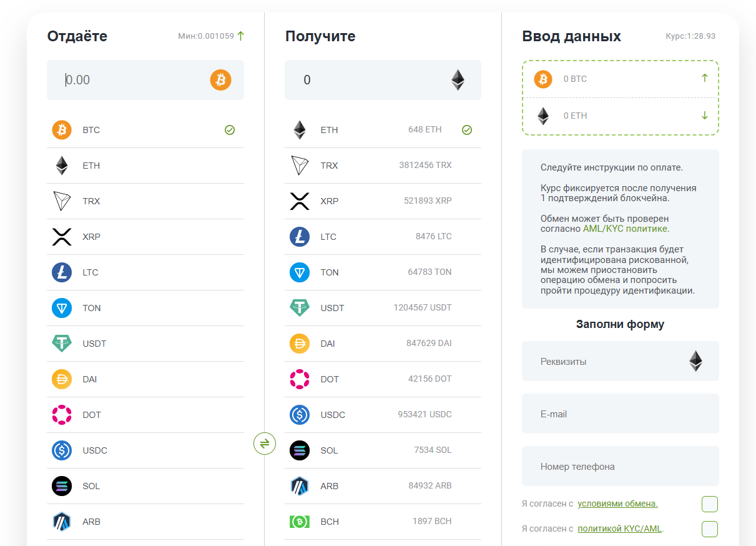756x546 pixels.
Task: Open the политикой KYC/AML link
Action: click(619, 529)
